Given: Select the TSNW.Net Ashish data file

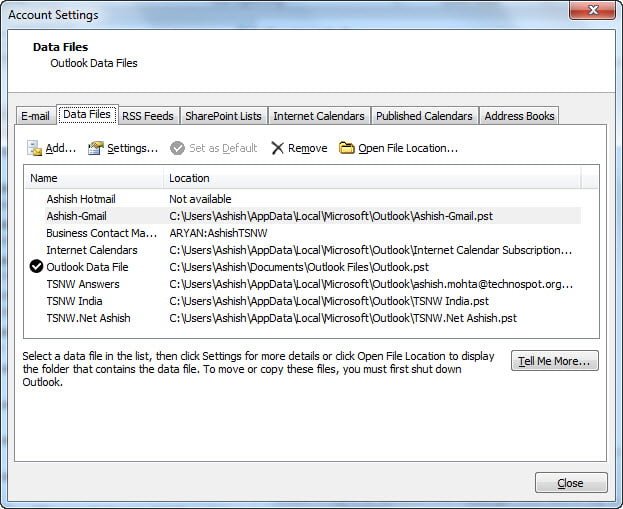Looking at the screenshot, I should coord(303,318).
